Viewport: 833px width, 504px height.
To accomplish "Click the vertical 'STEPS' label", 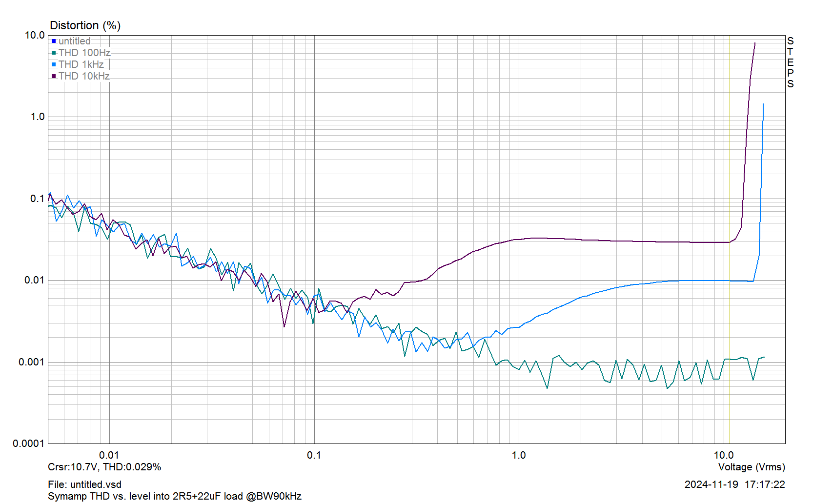I will click(x=791, y=62).
